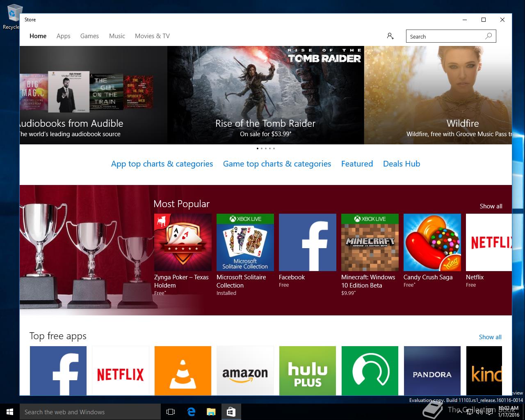Open Game top charts & categories
Viewport: 525px width, 420px height.
point(277,164)
